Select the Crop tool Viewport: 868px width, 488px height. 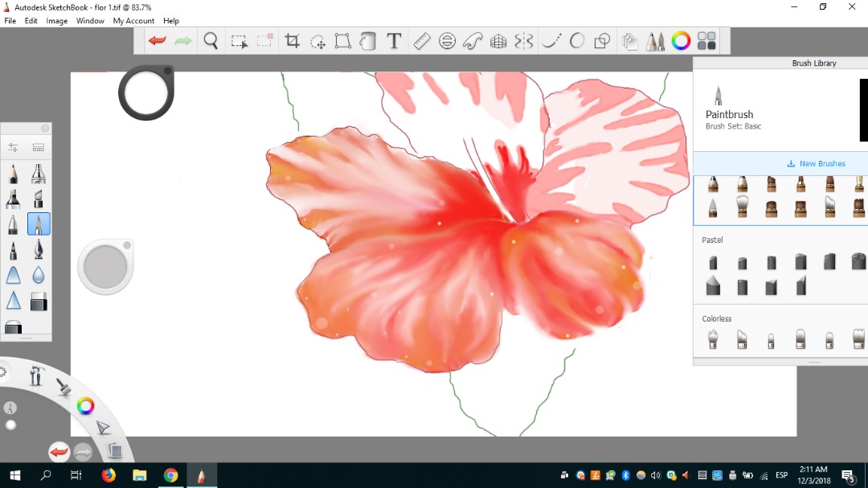[x=292, y=41]
